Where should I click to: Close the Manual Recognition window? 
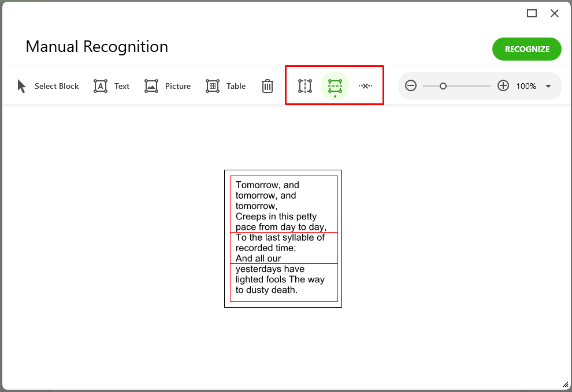[555, 13]
